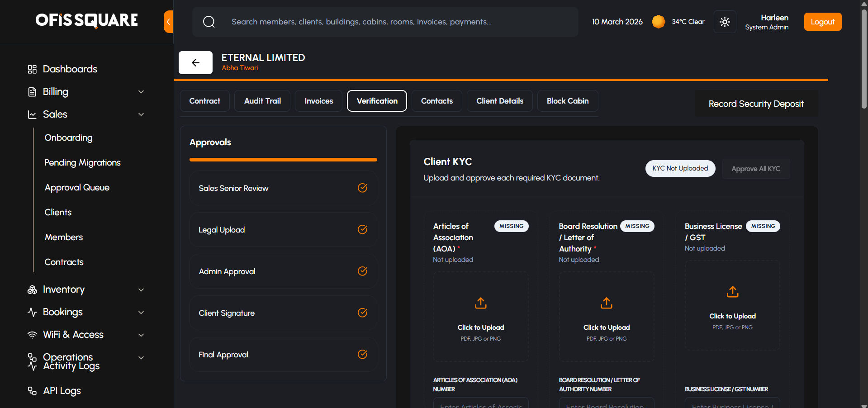
Task: Select the Sales Senior Review approval row
Action: (283, 188)
